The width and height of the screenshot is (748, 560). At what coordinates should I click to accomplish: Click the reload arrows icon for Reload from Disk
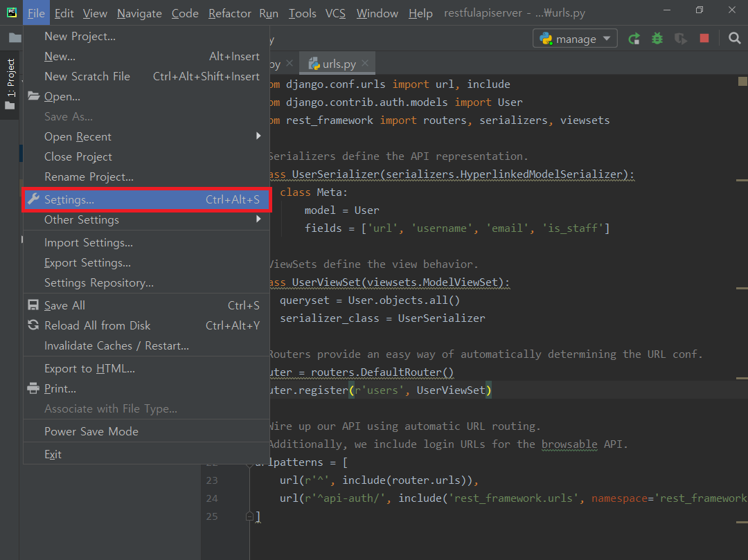tap(33, 325)
